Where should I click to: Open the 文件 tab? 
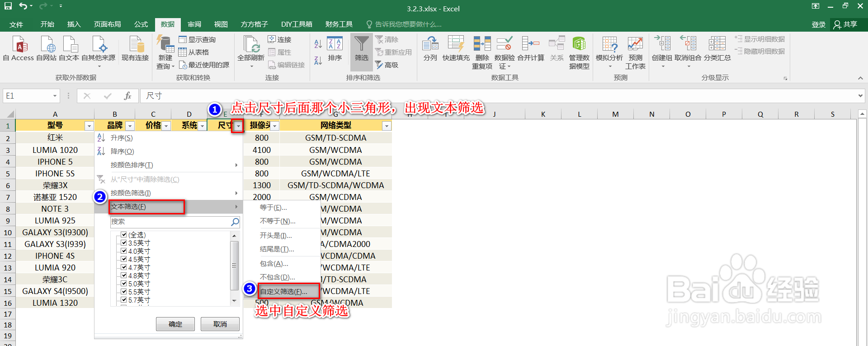coord(16,24)
